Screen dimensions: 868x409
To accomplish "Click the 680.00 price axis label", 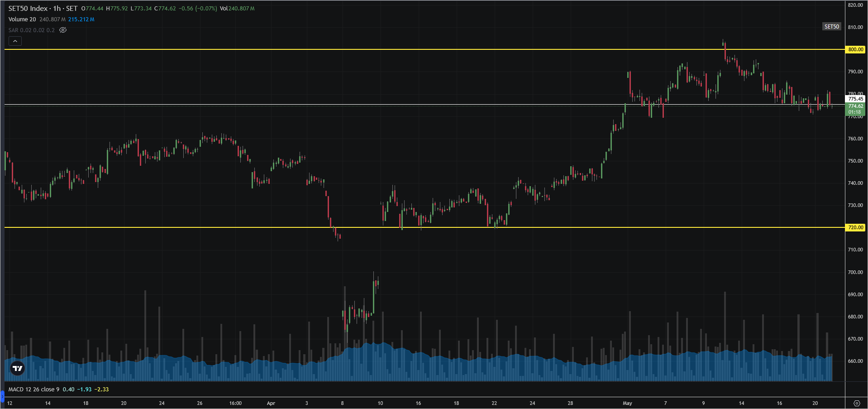I will coord(855,317).
